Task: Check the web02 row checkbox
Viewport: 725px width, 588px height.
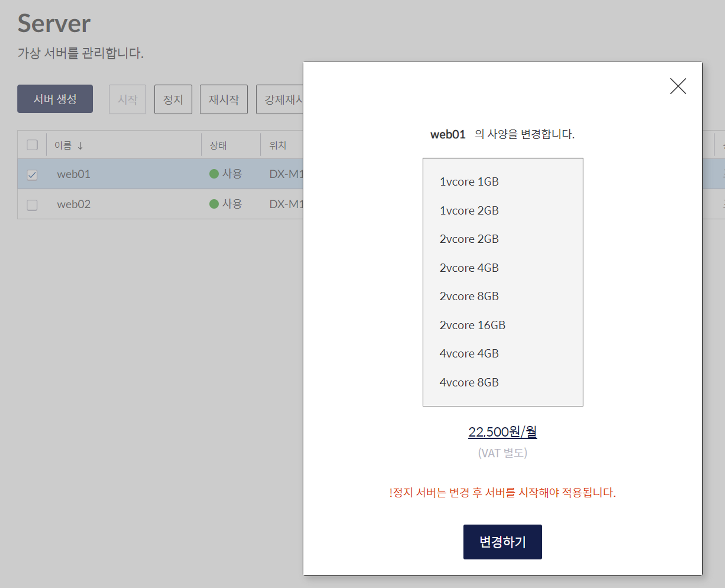Action: pyautogui.click(x=32, y=205)
